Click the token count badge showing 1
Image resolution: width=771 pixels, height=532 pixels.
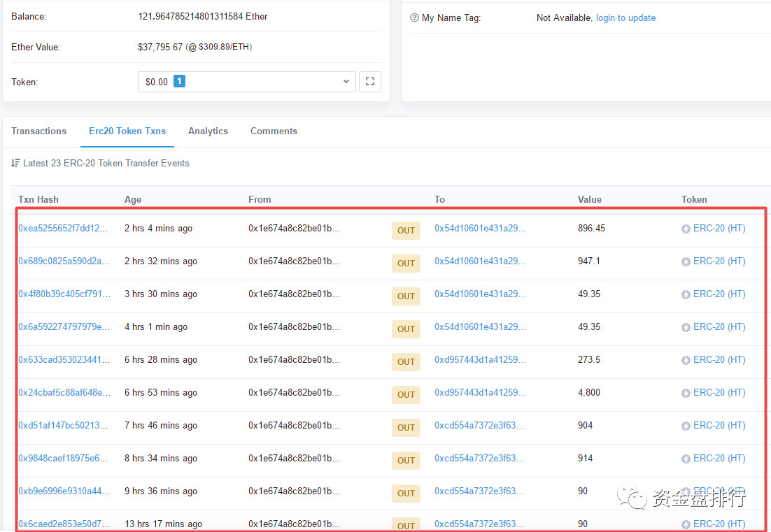pyautogui.click(x=179, y=82)
